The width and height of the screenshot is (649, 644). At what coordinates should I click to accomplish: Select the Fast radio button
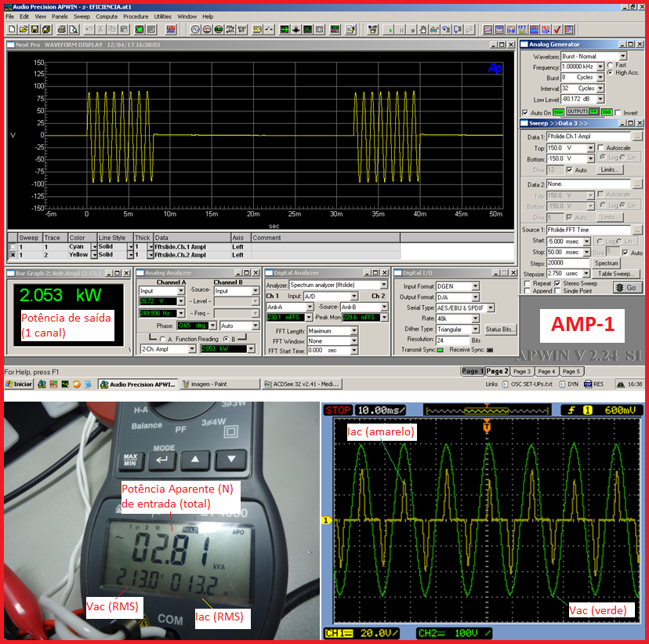pos(610,65)
